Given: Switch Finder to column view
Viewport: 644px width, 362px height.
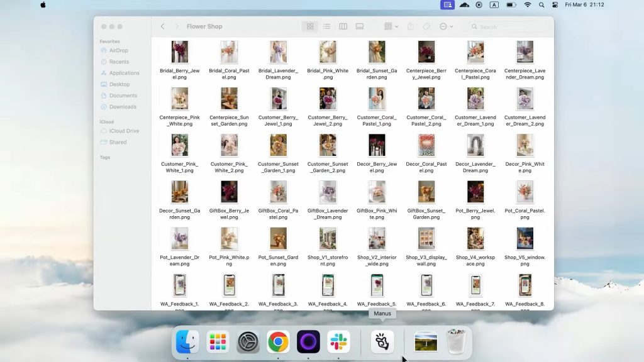Looking at the screenshot, I should (x=343, y=26).
